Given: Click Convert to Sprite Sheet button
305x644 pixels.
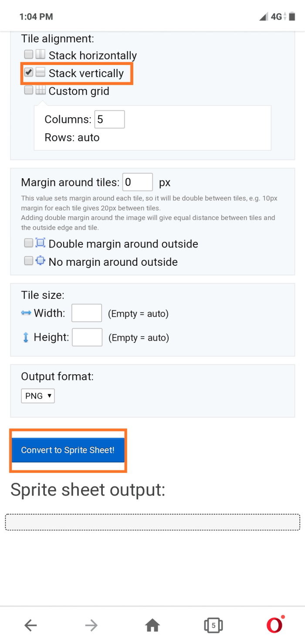Looking at the screenshot, I should pos(68,450).
